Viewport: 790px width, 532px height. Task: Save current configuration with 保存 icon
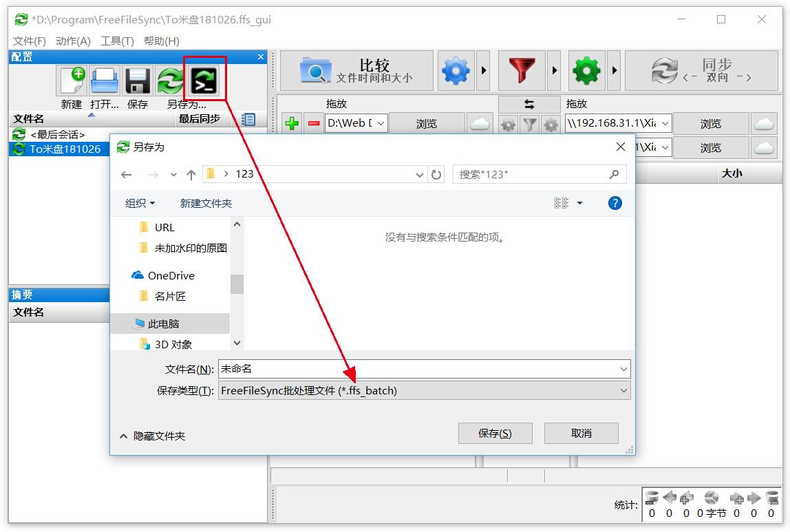click(138, 81)
